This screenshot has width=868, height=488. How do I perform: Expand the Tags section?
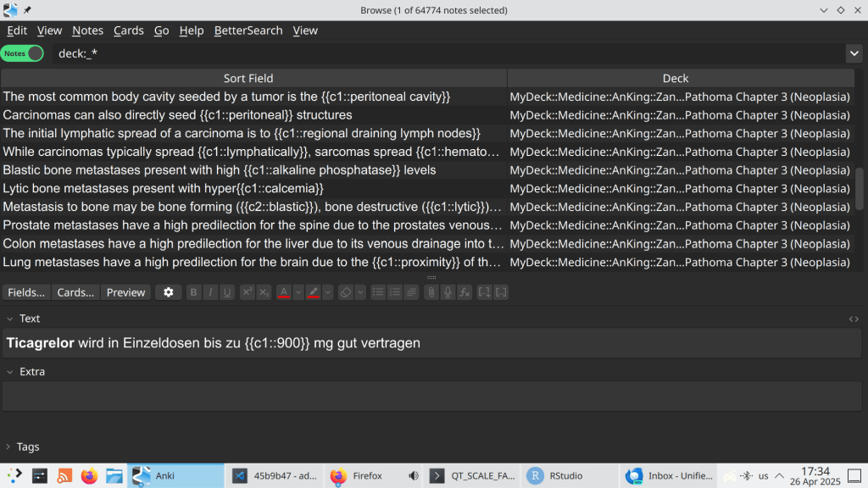point(8,446)
